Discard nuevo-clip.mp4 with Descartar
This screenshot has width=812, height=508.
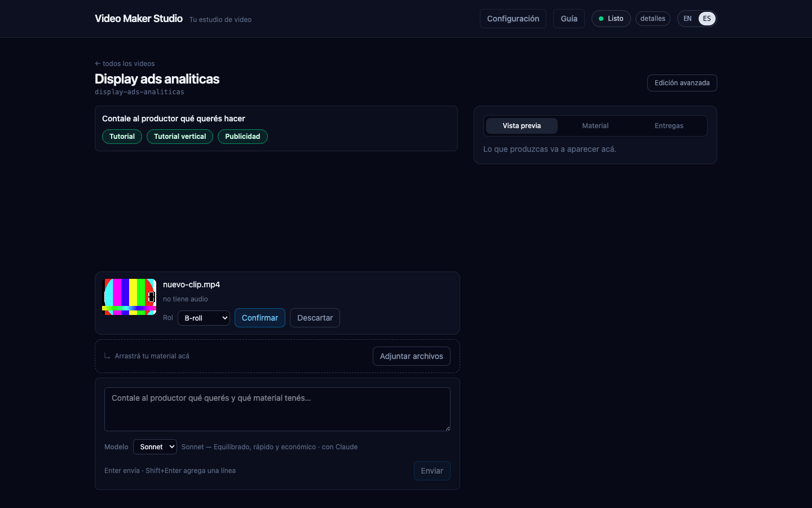[x=315, y=318]
